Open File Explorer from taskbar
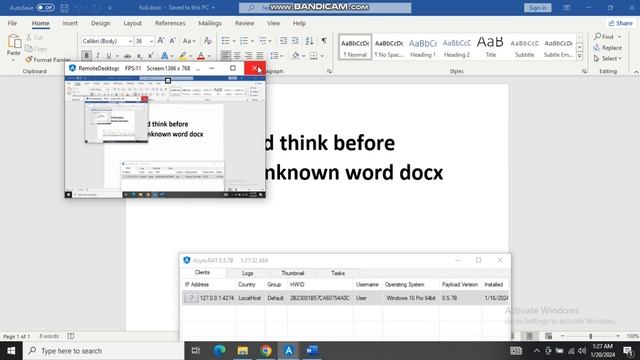This screenshot has height=360, width=640. 243,351
